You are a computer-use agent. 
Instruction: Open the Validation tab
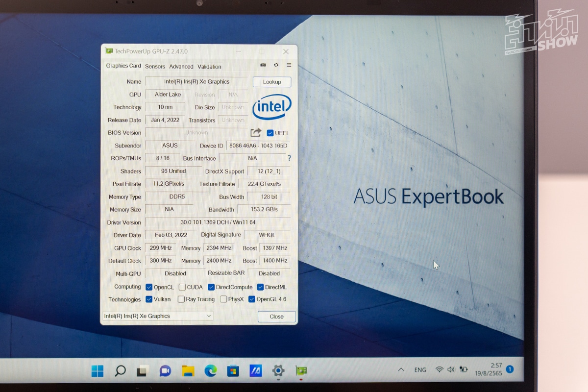click(x=209, y=67)
